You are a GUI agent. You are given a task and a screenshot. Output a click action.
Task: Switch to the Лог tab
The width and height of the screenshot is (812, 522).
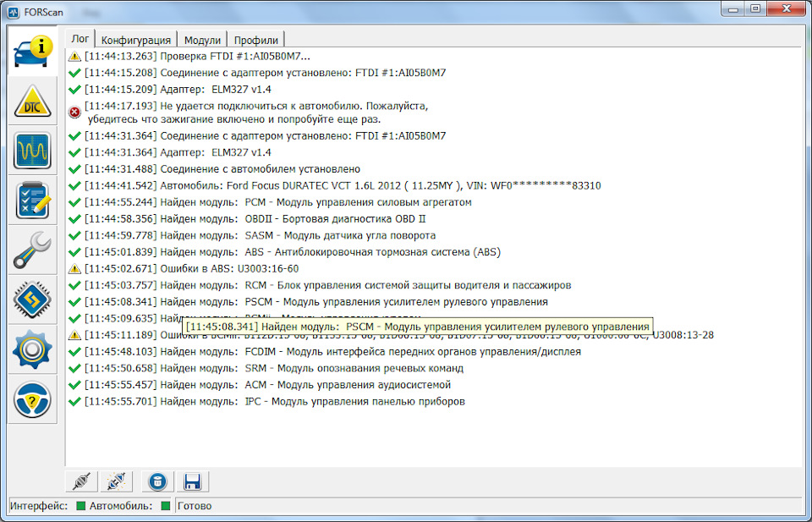pyautogui.click(x=80, y=39)
